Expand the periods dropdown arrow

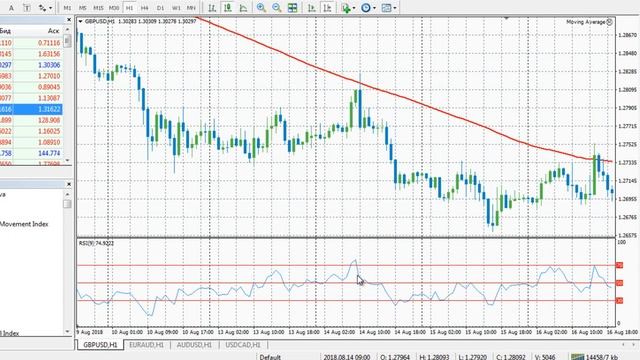click(374, 8)
